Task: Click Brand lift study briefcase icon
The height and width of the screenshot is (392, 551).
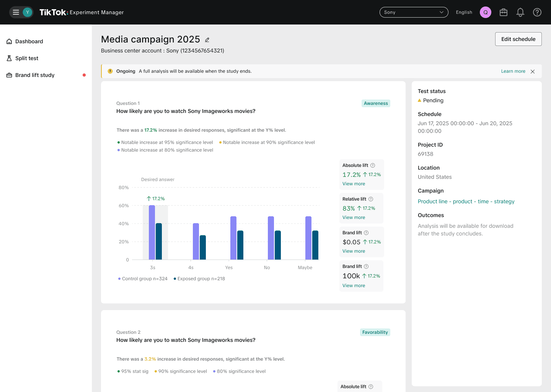Action: [x=9, y=75]
